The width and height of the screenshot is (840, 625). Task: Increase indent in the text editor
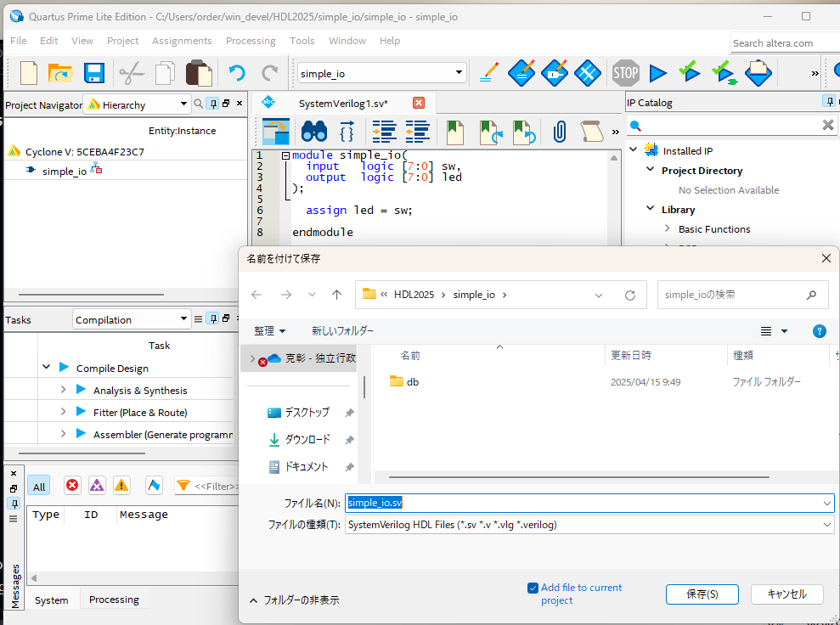pyautogui.click(x=384, y=132)
